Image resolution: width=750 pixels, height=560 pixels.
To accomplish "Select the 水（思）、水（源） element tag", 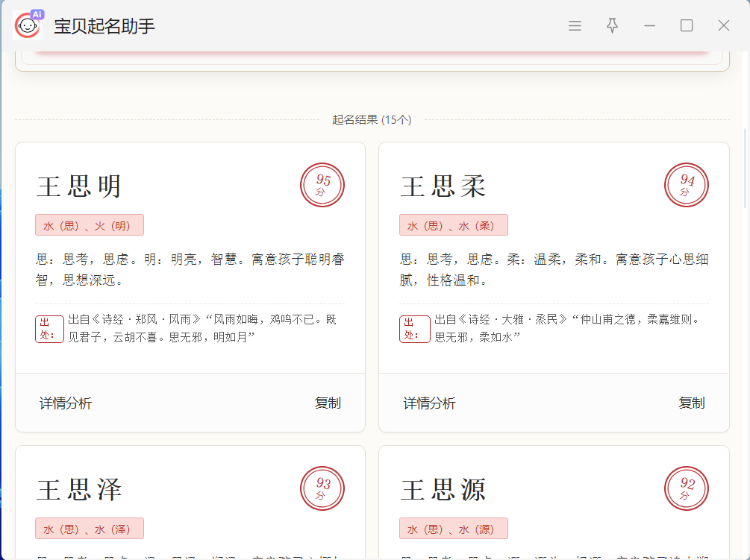I will 454,529.
